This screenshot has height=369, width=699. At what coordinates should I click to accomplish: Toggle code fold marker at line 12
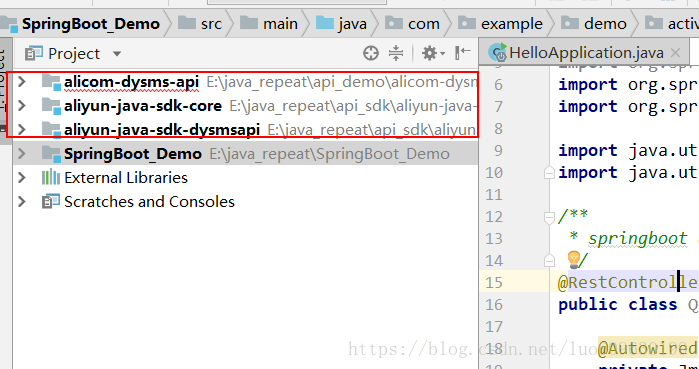pos(549,217)
